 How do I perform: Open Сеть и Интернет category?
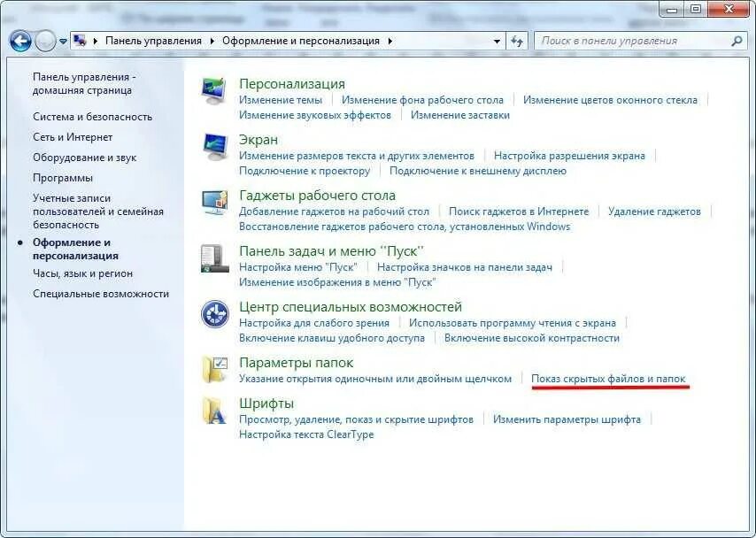click(73, 137)
